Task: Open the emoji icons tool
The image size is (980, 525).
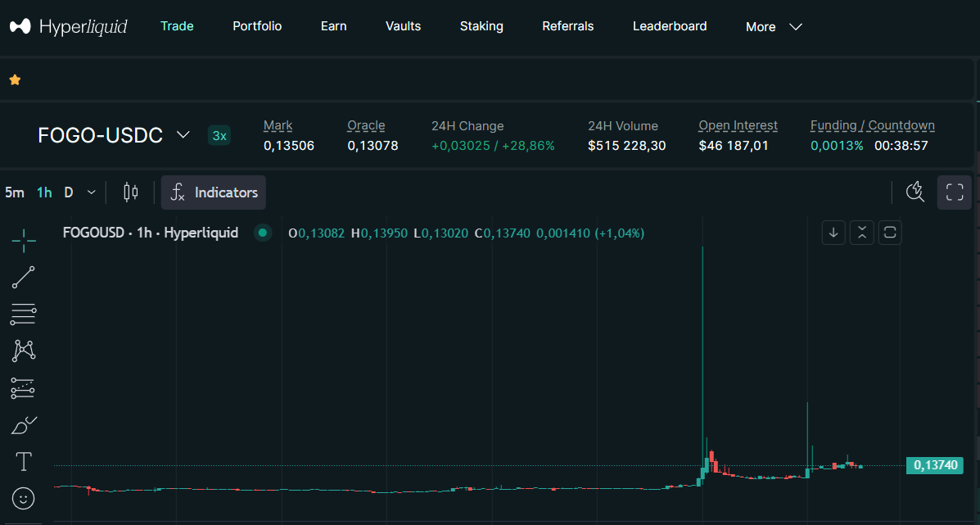Action: pyautogui.click(x=24, y=499)
